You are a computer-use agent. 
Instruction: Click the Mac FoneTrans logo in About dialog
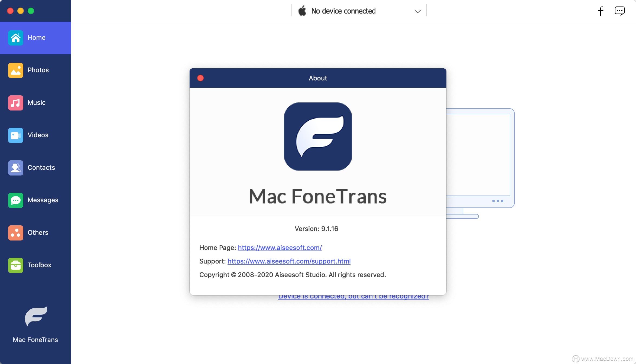pyautogui.click(x=318, y=136)
